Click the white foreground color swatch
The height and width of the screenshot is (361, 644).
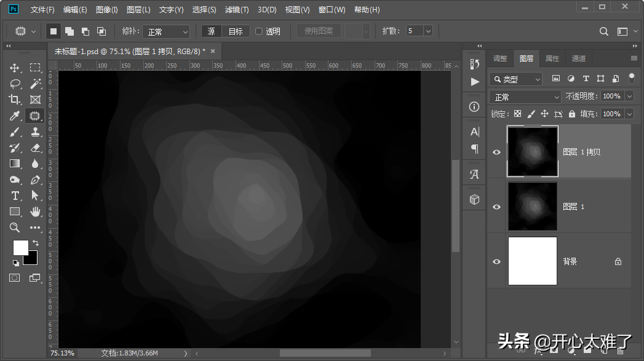click(x=20, y=247)
